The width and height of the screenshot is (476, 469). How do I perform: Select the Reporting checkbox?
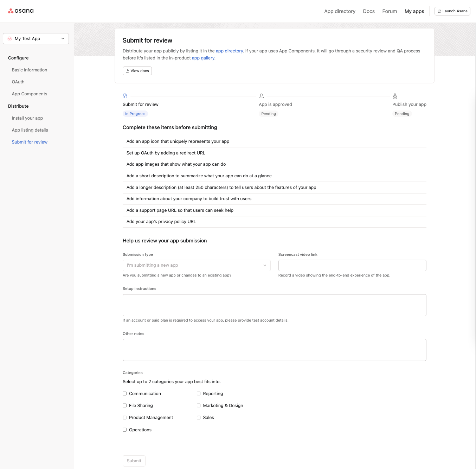point(199,394)
